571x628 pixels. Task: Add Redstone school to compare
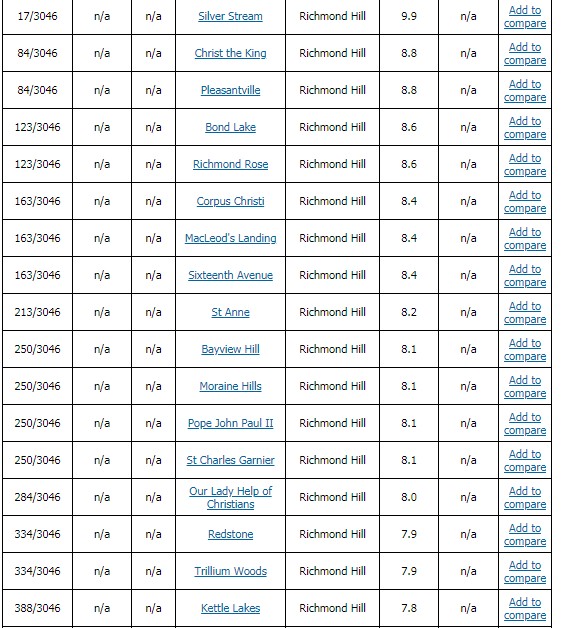[525, 534]
